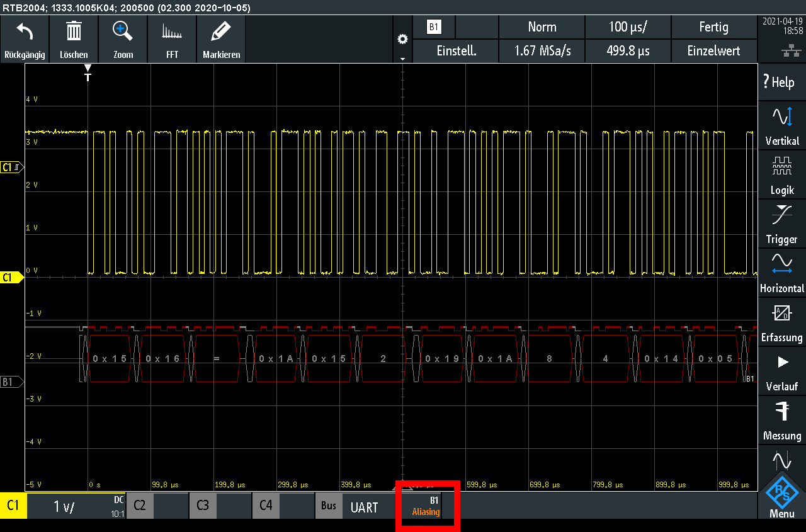
Task: Select the C1 ground level marker
Action: 11,277
